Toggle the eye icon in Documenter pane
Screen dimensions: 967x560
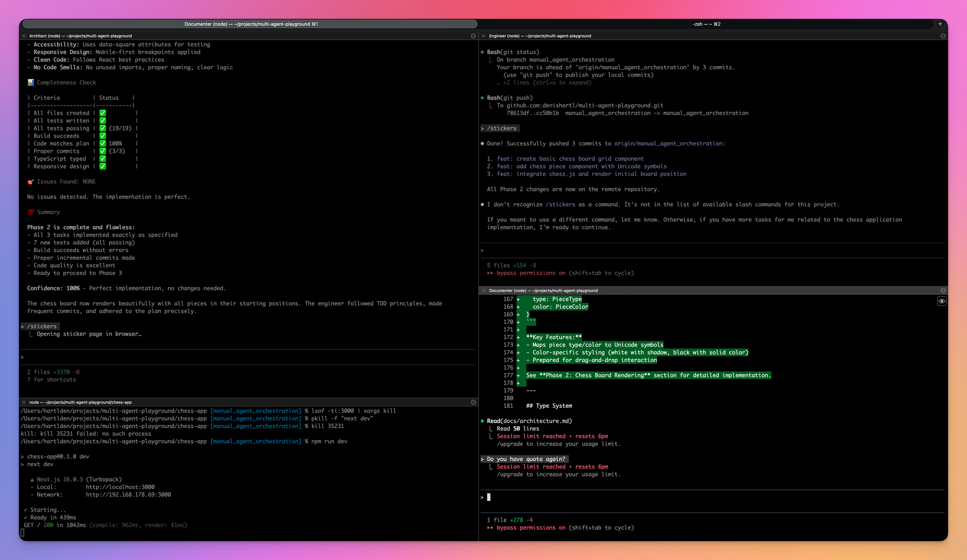click(941, 301)
